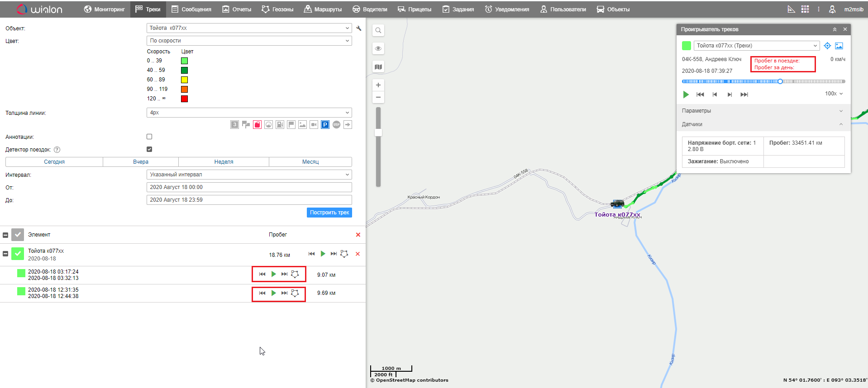The width and height of the screenshot is (868, 388).
Task: Expand the Параметры section in track player
Action: point(763,111)
